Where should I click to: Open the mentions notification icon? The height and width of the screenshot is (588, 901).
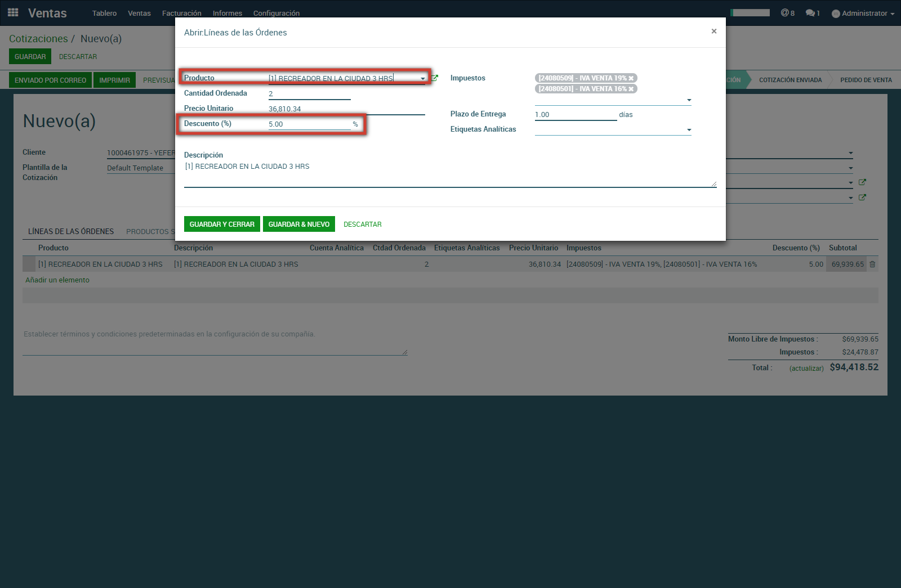pos(787,13)
